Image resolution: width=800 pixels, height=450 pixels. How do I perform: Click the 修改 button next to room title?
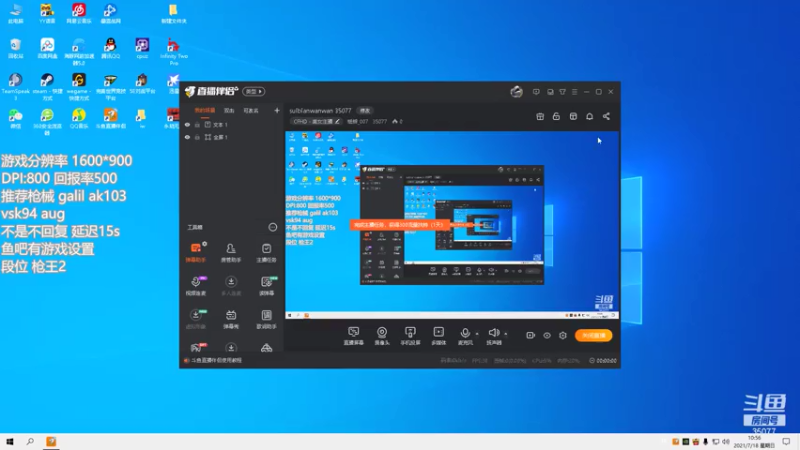pos(365,110)
